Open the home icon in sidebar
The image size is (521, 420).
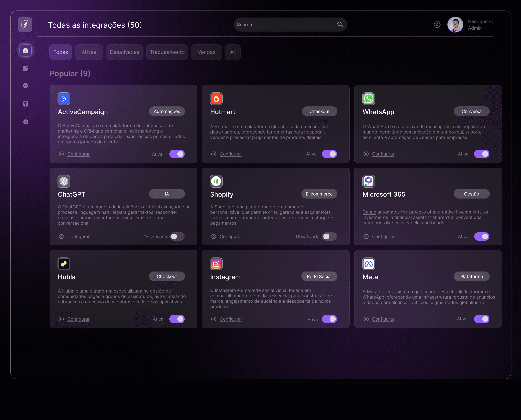(26, 50)
